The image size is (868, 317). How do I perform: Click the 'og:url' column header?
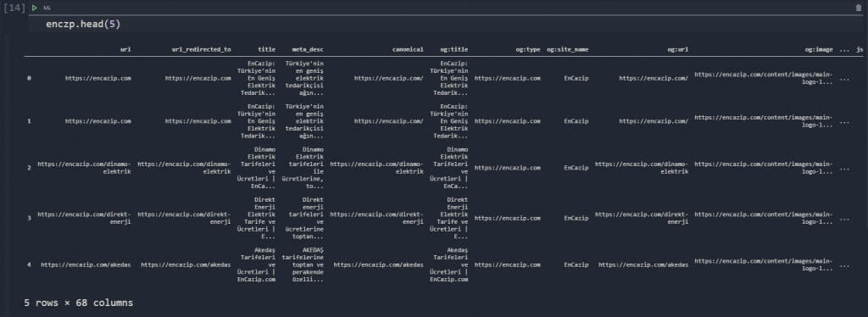tap(678, 49)
